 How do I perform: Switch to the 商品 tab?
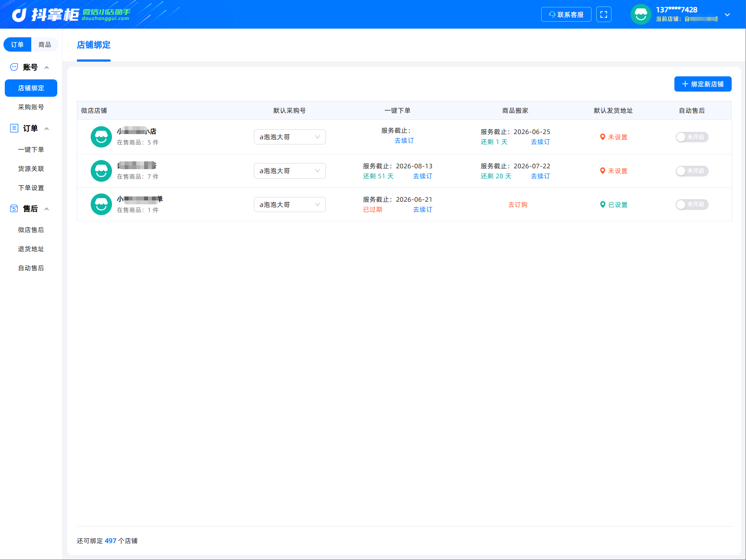coord(45,44)
